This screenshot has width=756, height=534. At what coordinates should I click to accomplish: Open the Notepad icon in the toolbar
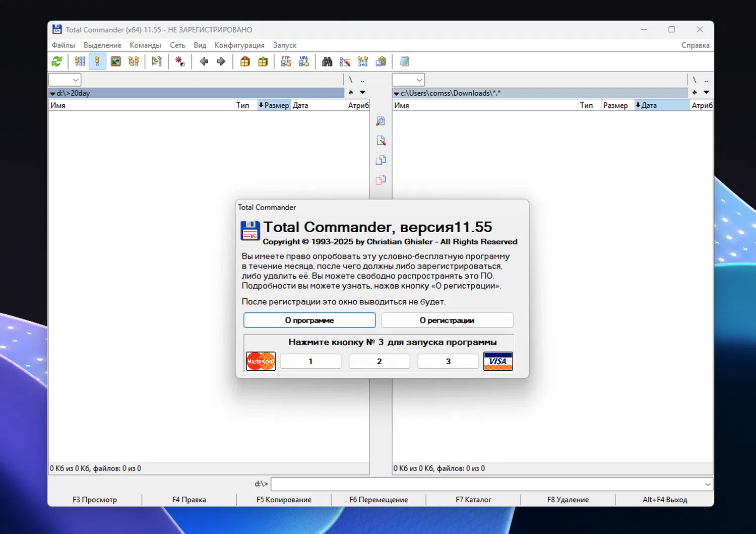404,61
